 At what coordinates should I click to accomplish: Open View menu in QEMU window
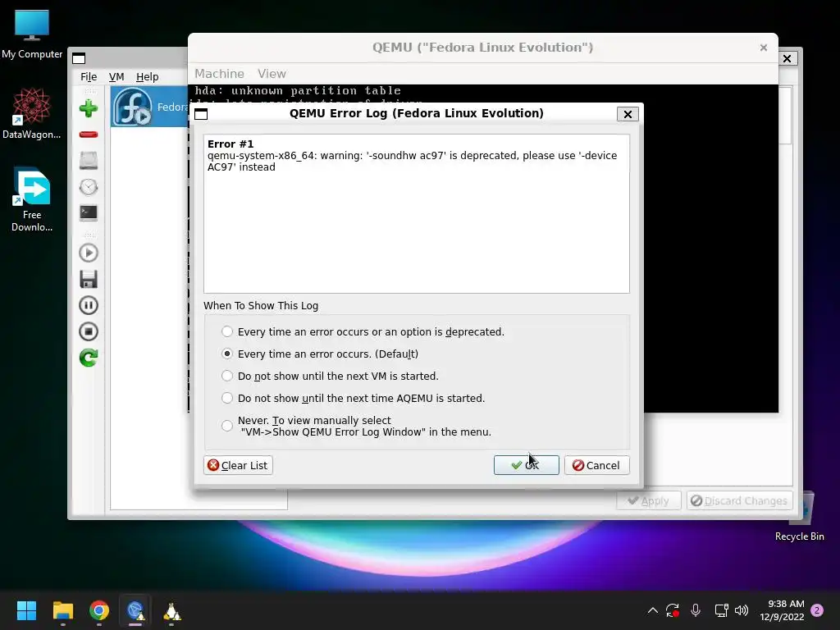coord(272,73)
